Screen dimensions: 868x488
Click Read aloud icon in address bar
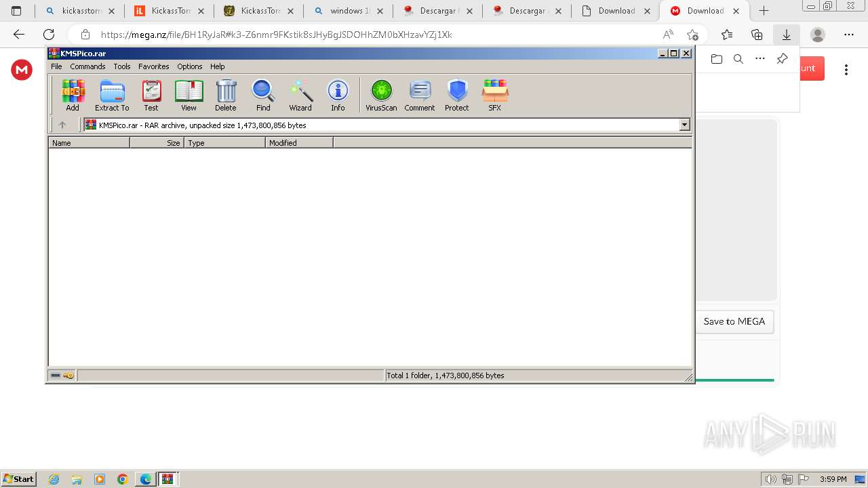669,35
